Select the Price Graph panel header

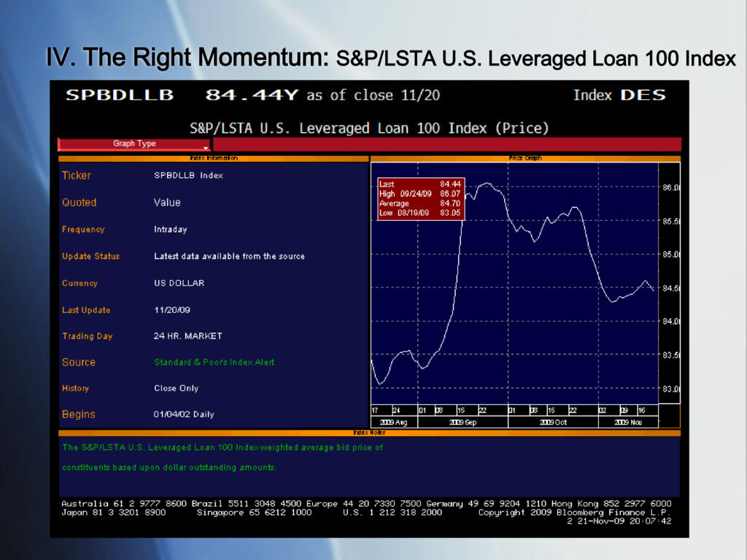pos(525,157)
